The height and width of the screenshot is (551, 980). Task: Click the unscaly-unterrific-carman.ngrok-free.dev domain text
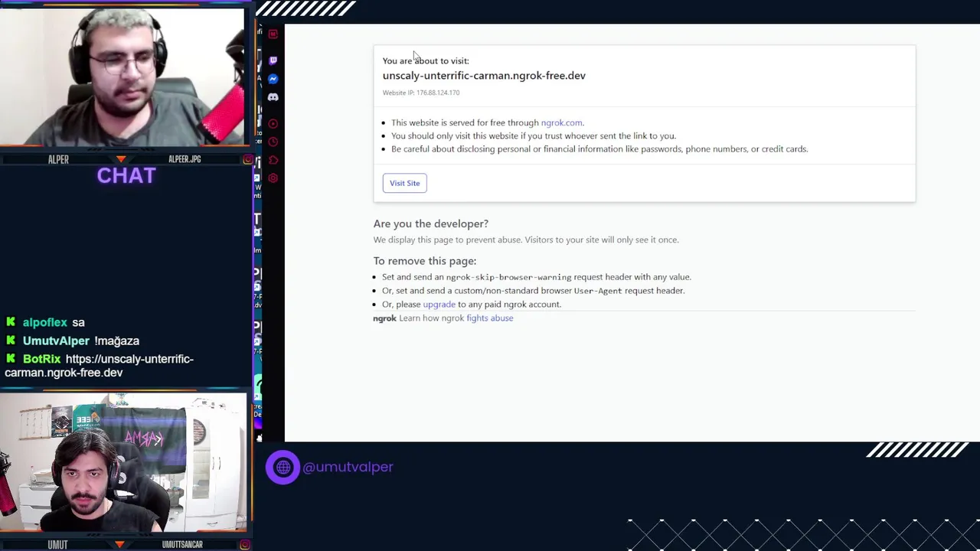click(x=484, y=75)
